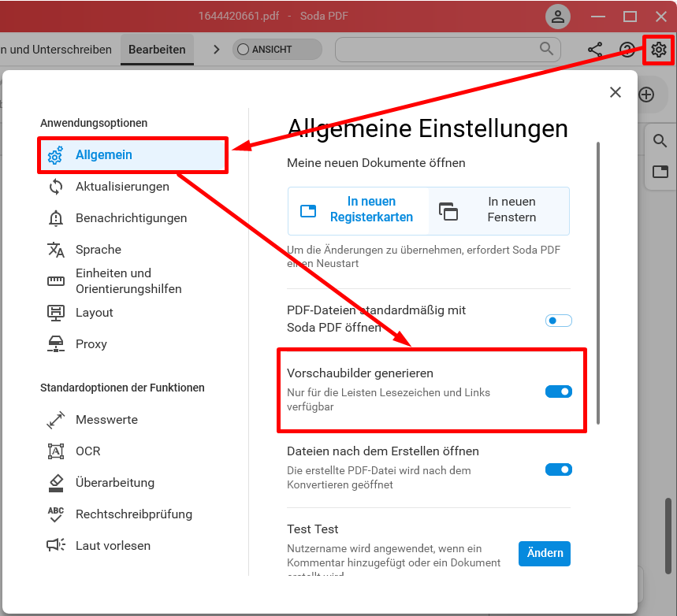This screenshot has width=677, height=616.
Task: Click the Aktualisierungen refresh icon
Action: (56, 187)
